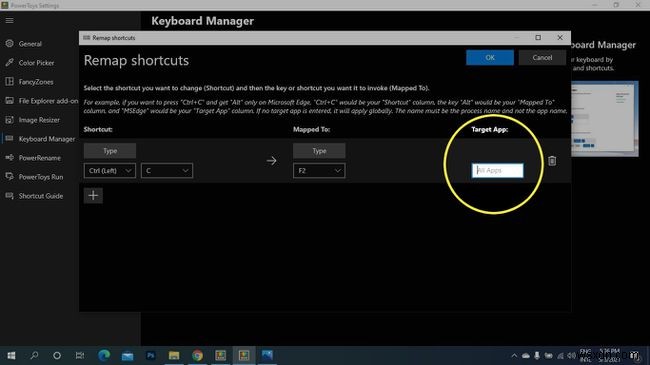This screenshot has height=365, width=650.
Task: Click OneDrive cloud tray icon
Action: [526, 356]
